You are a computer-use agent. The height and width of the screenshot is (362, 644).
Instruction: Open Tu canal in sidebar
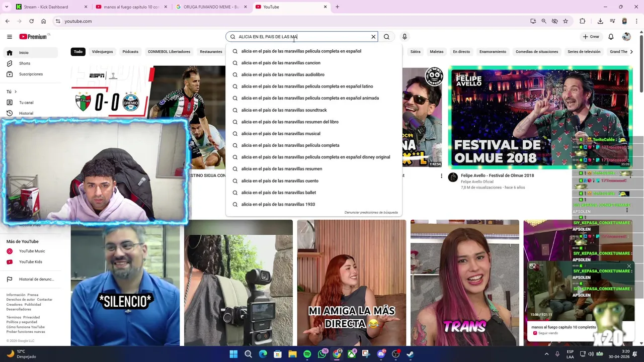point(31,103)
